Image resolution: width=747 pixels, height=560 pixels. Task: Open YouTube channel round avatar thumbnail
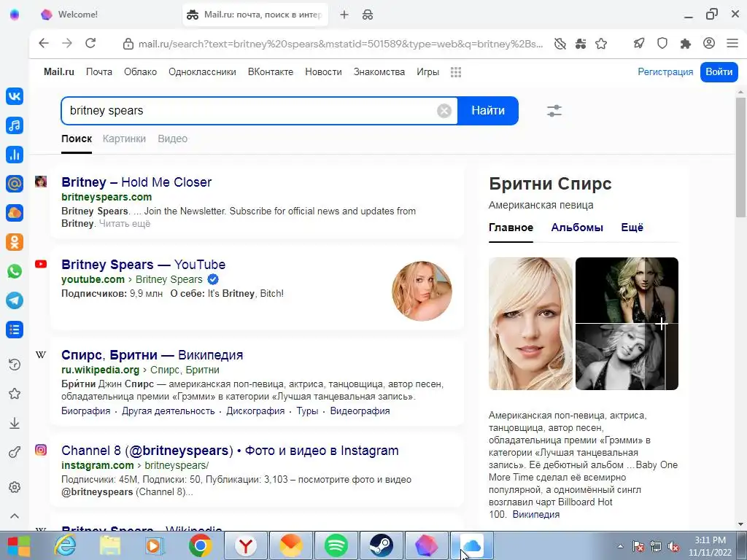[422, 291]
